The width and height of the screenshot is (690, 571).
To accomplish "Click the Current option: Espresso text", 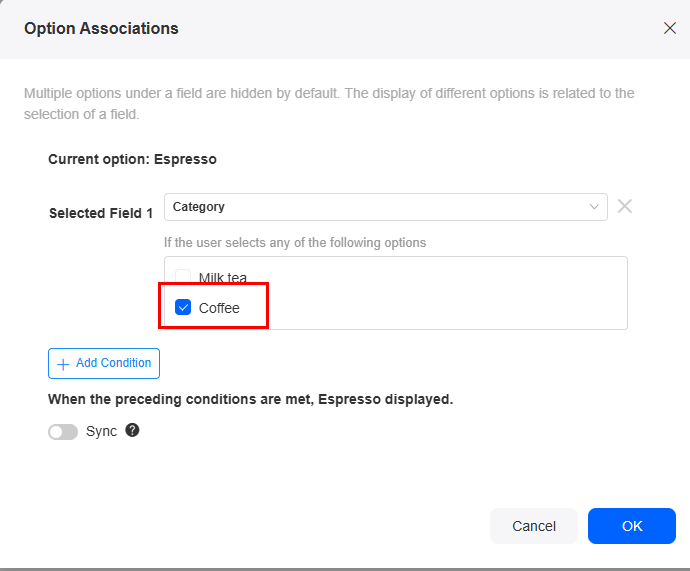I will (132, 159).
